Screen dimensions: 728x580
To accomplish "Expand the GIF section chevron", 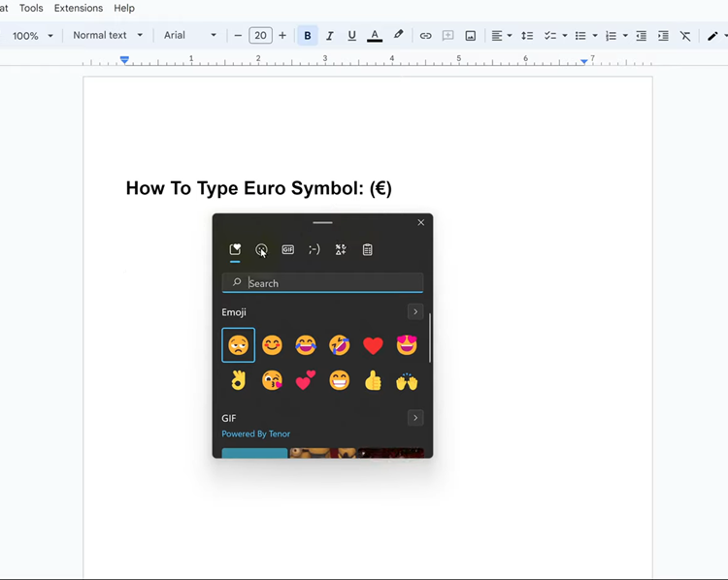I will coord(415,418).
